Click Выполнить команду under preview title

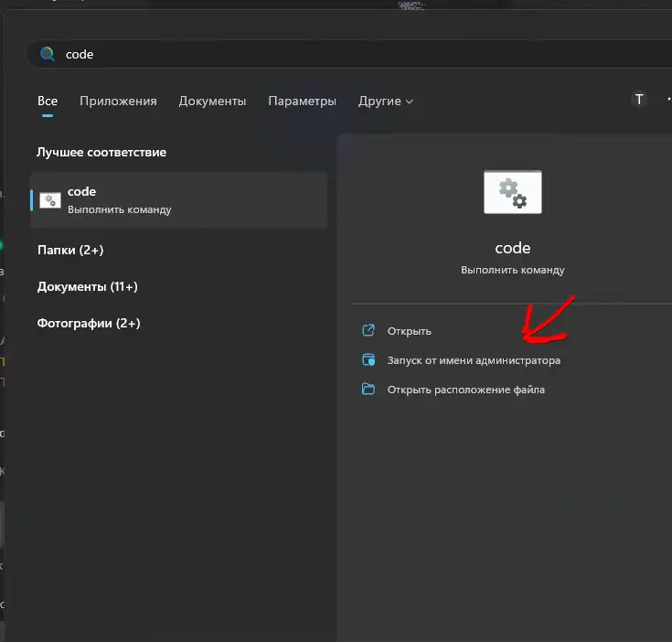point(513,270)
